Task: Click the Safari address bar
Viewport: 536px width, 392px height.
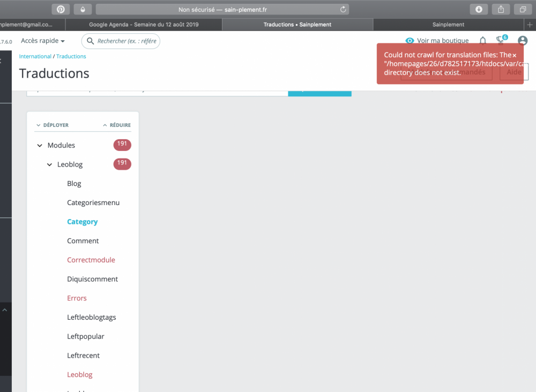Action: [x=222, y=9]
